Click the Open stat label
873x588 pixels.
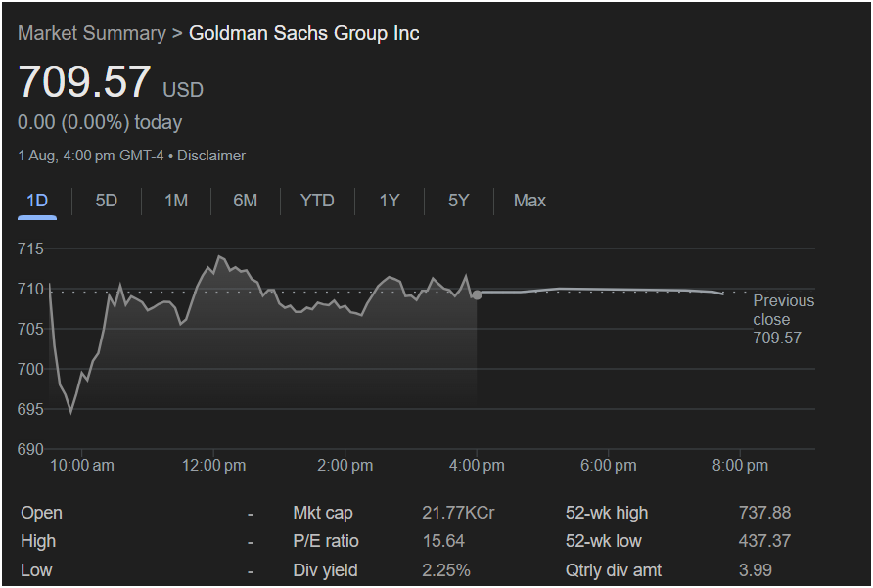[x=42, y=513]
